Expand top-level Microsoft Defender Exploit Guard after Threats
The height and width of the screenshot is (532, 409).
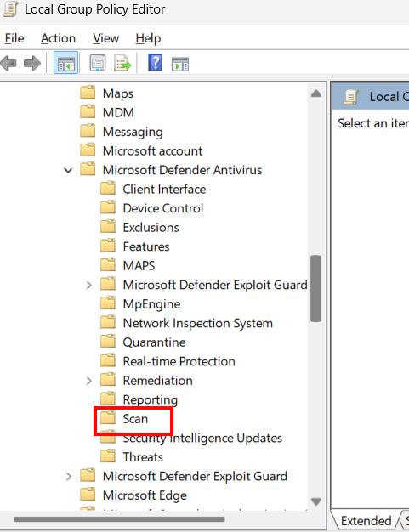click(69, 477)
